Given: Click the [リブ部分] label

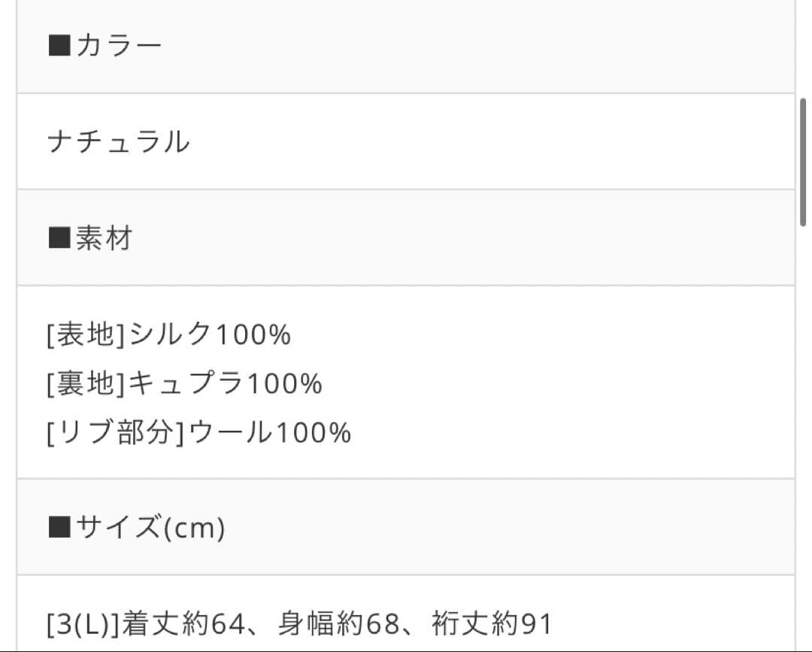Looking at the screenshot, I should 115,432.
